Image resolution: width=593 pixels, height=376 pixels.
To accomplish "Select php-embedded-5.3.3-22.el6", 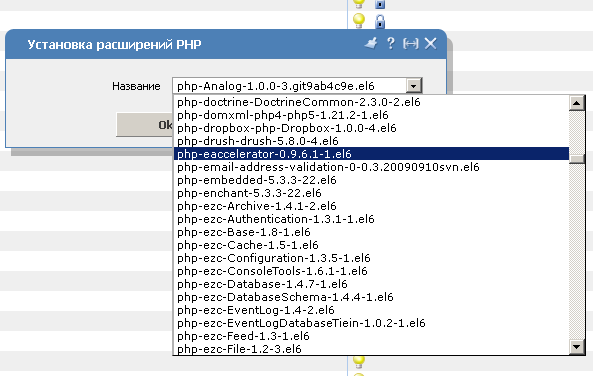I will (x=371, y=180).
